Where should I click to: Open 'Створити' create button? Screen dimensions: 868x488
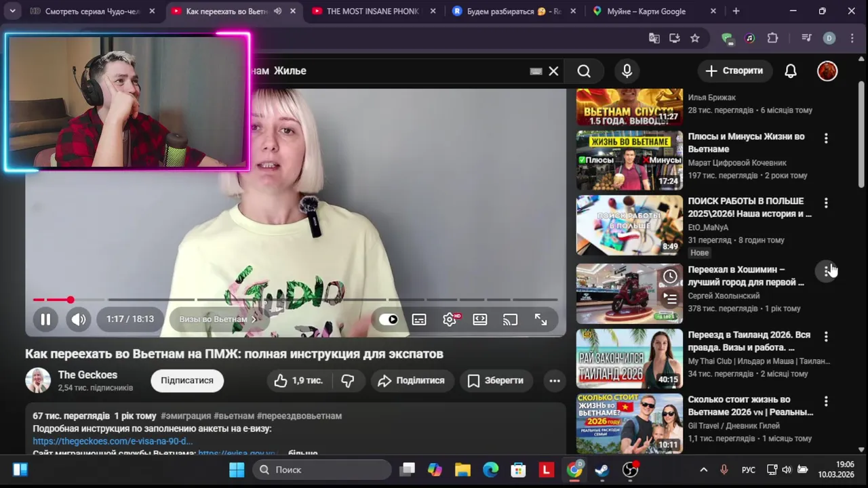734,70
